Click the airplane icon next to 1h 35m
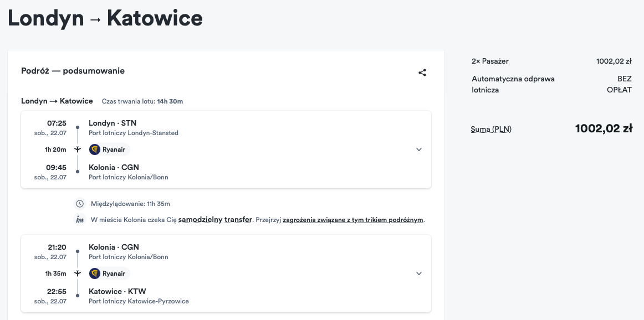Viewport: 644px width, 320px height. click(78, 273)
